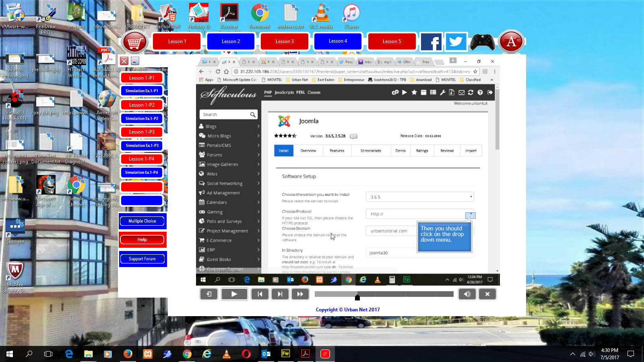
Task: Click the red Help button
Action: point(142,240)
